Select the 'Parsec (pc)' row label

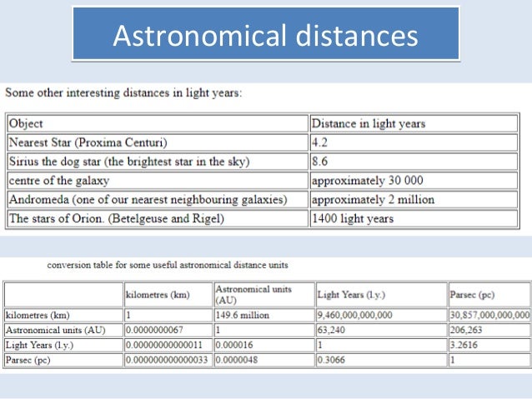63,360
